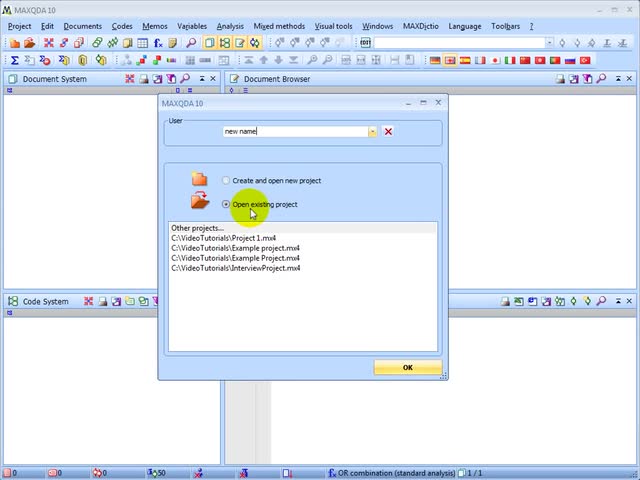Delete user with red X button
Screen dimensions: 640x480
388,131
